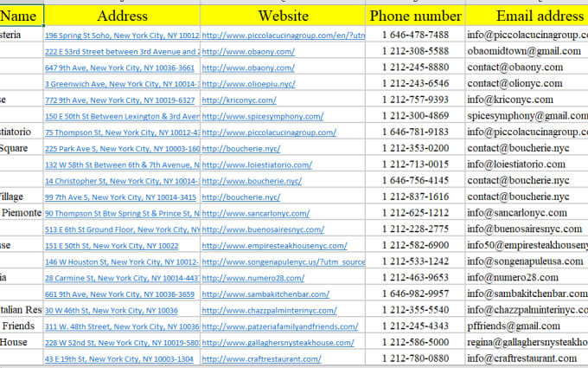
Task: Open the piccolacucinagroup.com/en/ website link
Action: click(x=283, y=36)
